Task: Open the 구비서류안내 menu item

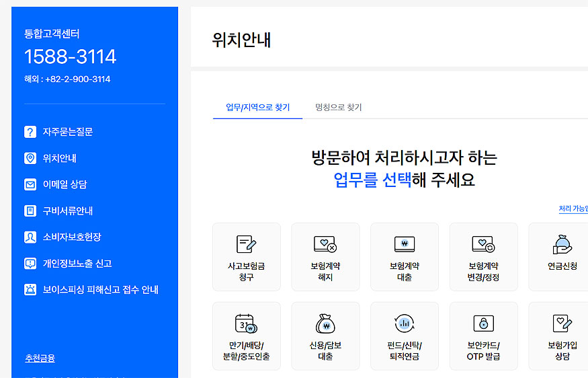Action: tap(67, 211)
